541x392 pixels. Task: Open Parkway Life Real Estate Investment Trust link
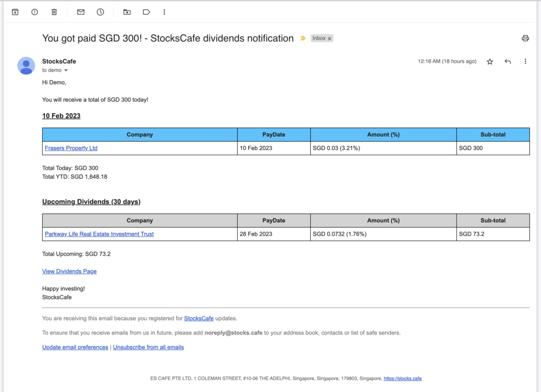[99, 234]
